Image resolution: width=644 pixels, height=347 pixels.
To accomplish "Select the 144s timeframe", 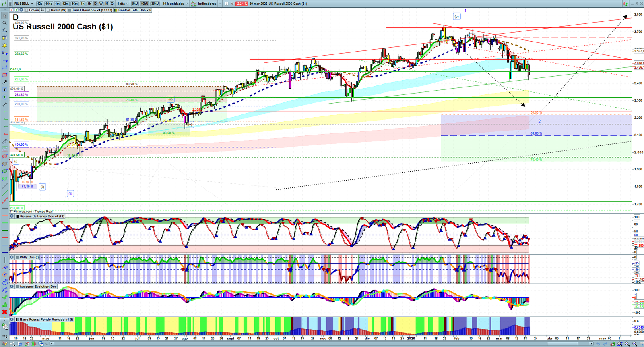I will (x=49, y=4).
